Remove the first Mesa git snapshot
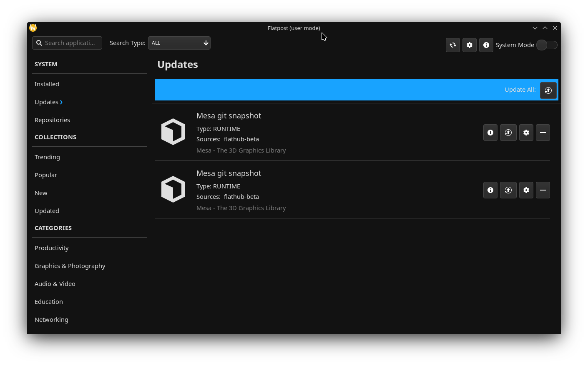The height and width of the screenshot is (366, 588). (x=543, y=133)
